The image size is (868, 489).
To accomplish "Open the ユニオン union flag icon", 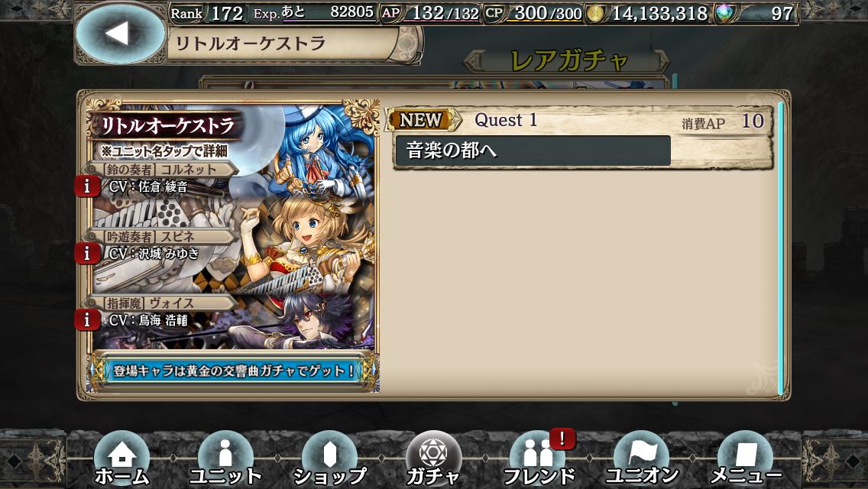I will pos(642,458).
